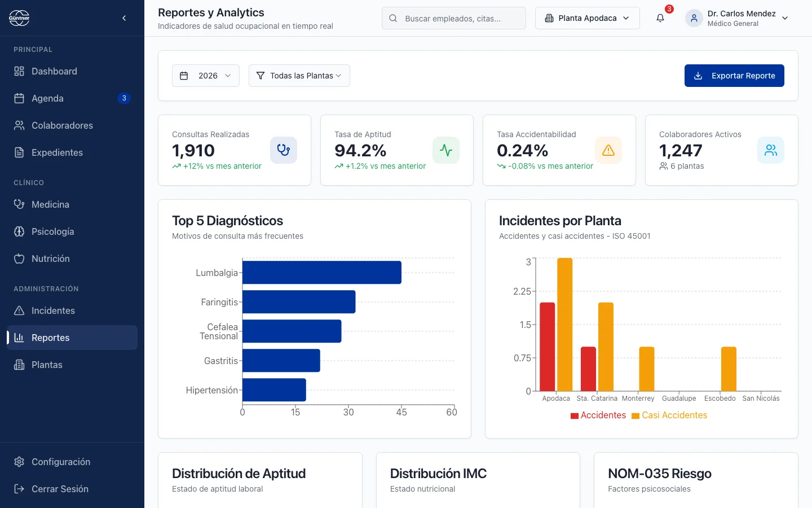
Task: Go to Dashboard in the sidebar
Action: 54,71
